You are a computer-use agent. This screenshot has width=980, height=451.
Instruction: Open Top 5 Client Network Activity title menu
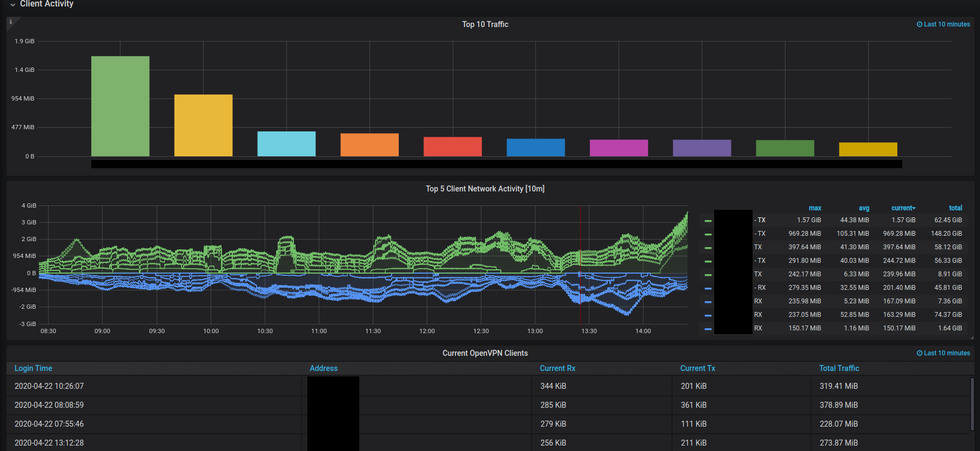(485, 189)
